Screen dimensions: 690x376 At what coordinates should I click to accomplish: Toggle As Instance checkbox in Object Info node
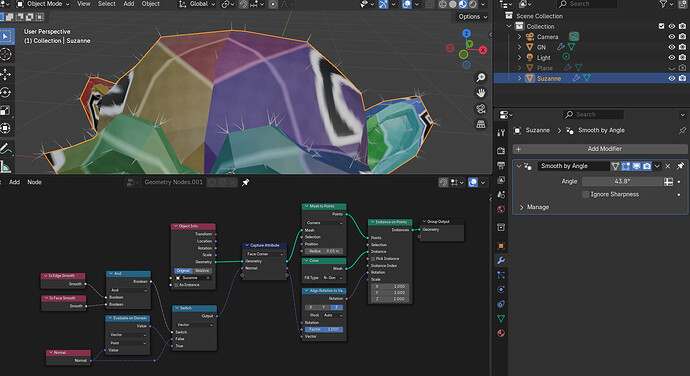176,285
